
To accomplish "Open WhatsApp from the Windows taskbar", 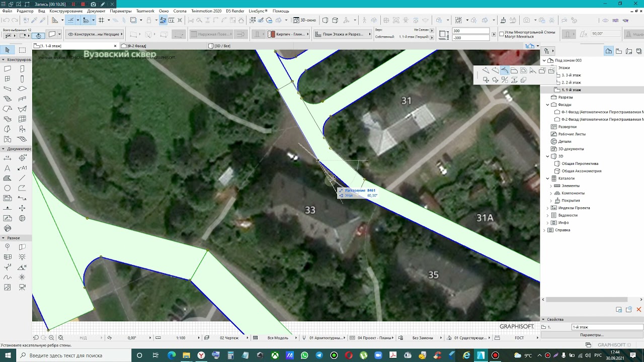I will [304, 355].
